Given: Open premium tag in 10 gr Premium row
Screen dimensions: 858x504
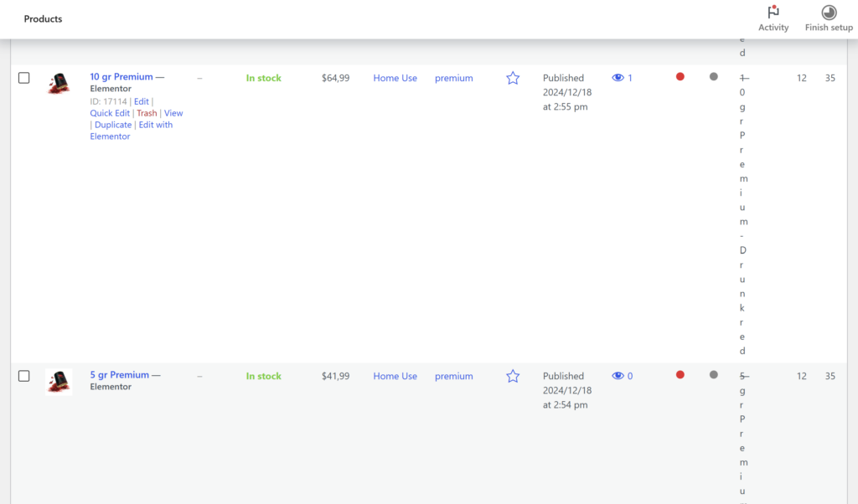Looking at the screenshot, I should (453, 78).
